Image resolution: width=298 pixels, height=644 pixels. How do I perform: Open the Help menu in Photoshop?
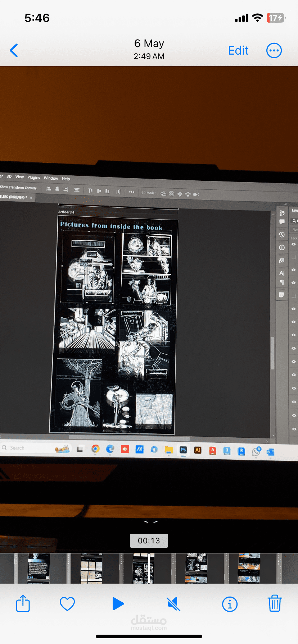66,179
